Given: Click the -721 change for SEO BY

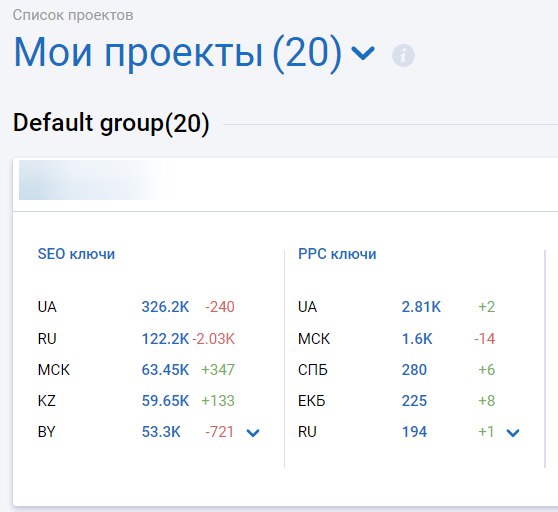Looking at the screenshot, I should click(220, 432).
